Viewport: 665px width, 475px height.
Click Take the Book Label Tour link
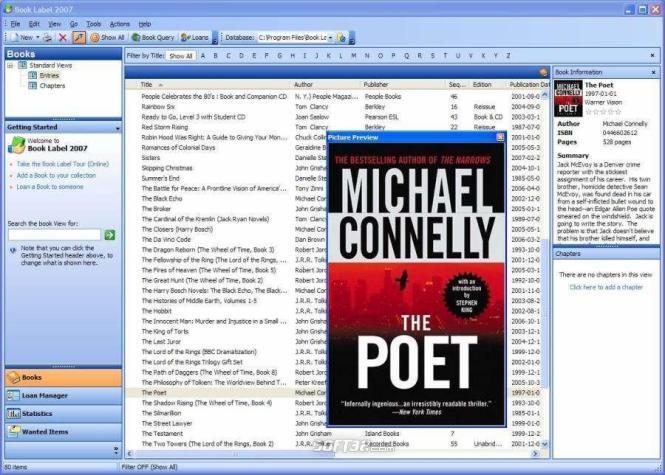pos(63,164)
